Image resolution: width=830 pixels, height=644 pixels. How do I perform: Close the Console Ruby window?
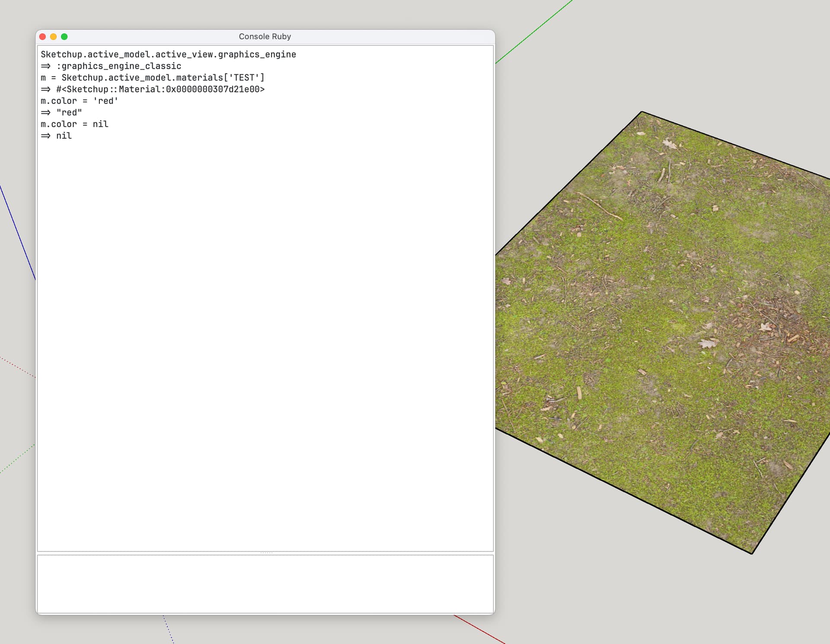coord(42,37)
